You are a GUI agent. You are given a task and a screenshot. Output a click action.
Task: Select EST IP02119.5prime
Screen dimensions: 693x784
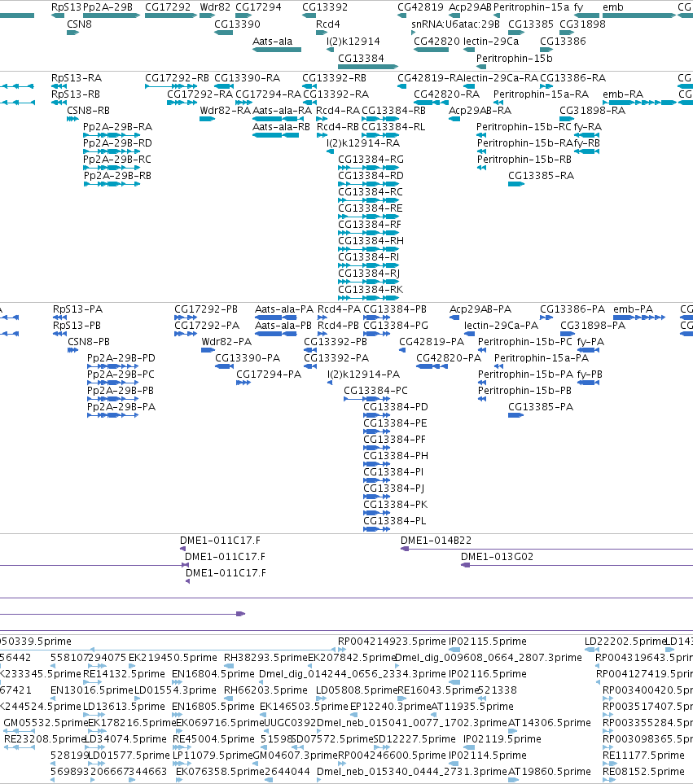pyautogui.click(x=502, y=738)
